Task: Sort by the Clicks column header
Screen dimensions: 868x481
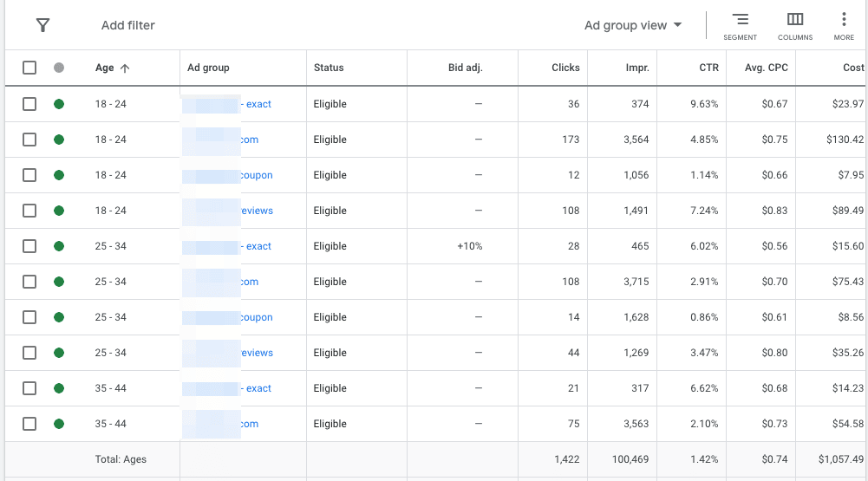Action: point(565,68)
